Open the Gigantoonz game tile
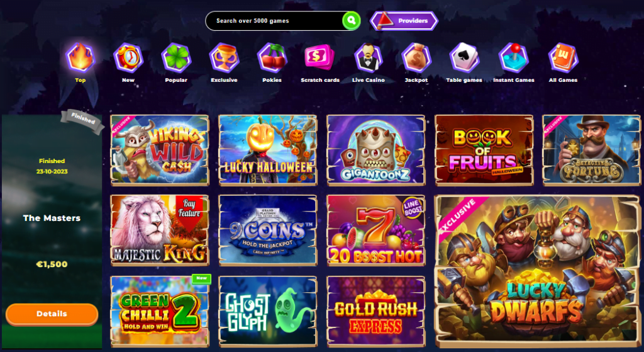The width and height of the screenshot is (644, 352). click(x=376, y=150)
